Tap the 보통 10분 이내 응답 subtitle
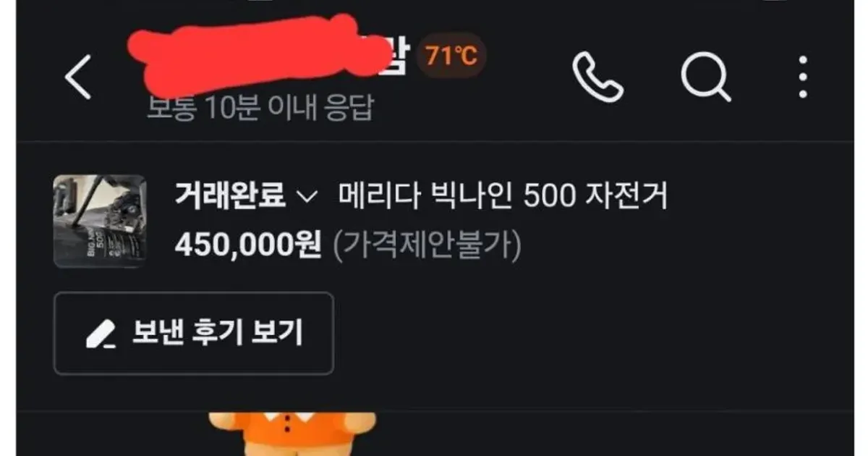Screen dimensions: 868x456 point(261,109)
